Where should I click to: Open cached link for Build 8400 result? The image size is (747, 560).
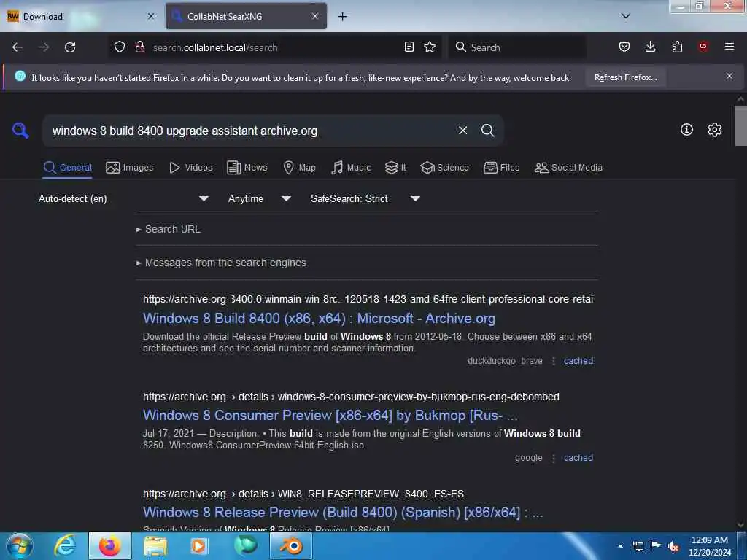[x=578, y=361]
